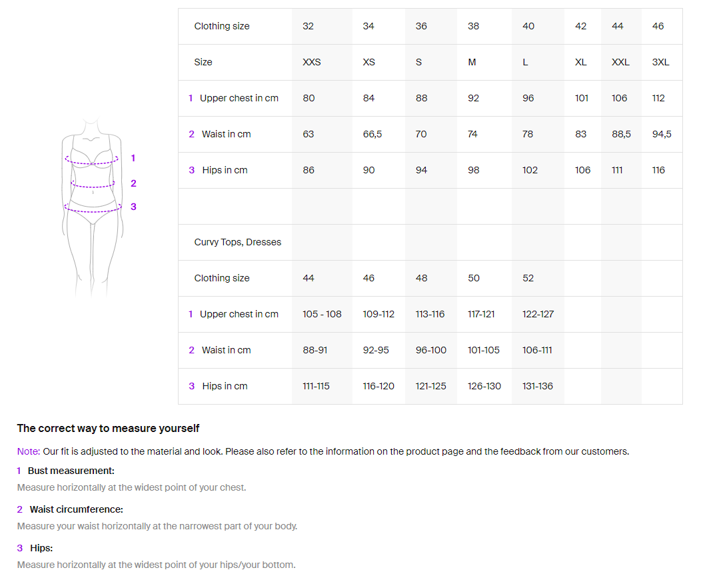The height and width of the screenshot is (588, 701).
Task: Select the clothing size 32 cell
Action: pos(308,26)
